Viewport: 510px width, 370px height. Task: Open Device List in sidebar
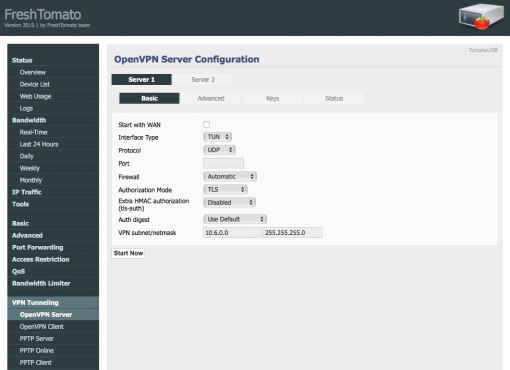point(53,84)
